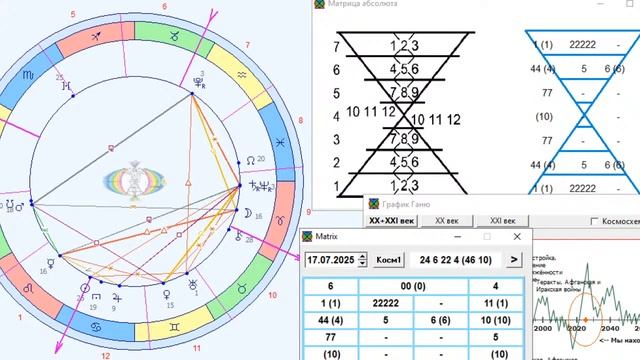Click house number 7 near Aquarius
The image size is (640, 360).
coord(247,45)
